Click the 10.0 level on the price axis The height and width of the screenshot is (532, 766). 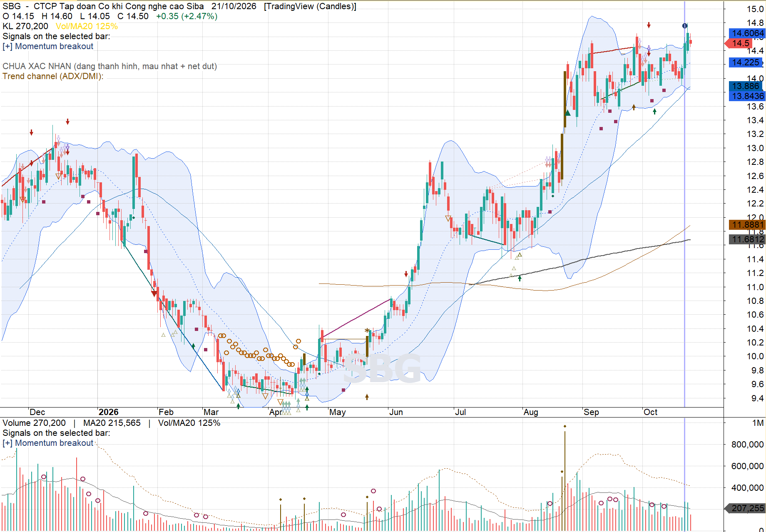(x=755, y=356)
